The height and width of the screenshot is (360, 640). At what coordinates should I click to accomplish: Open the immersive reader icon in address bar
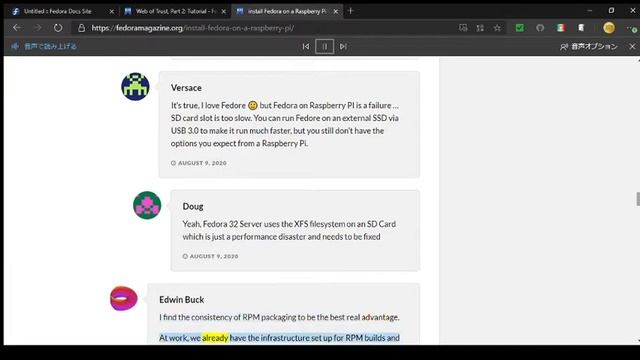463,28
